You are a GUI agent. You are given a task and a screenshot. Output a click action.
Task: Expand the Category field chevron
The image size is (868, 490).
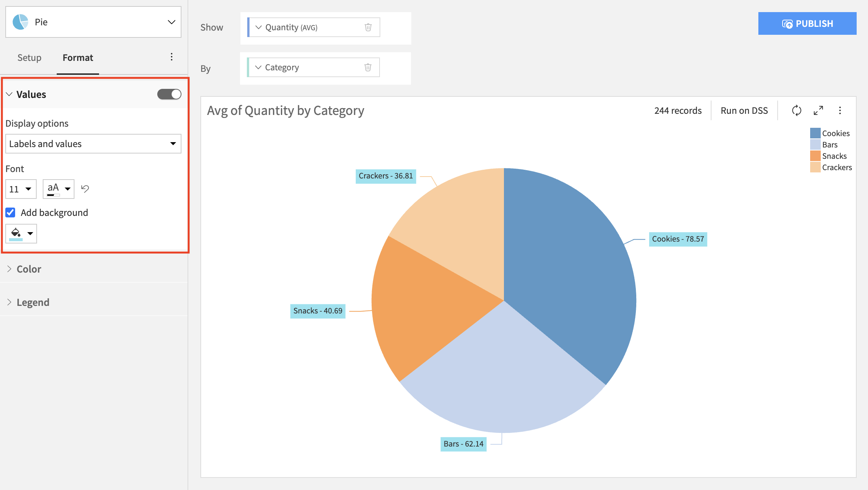(258, 67)
